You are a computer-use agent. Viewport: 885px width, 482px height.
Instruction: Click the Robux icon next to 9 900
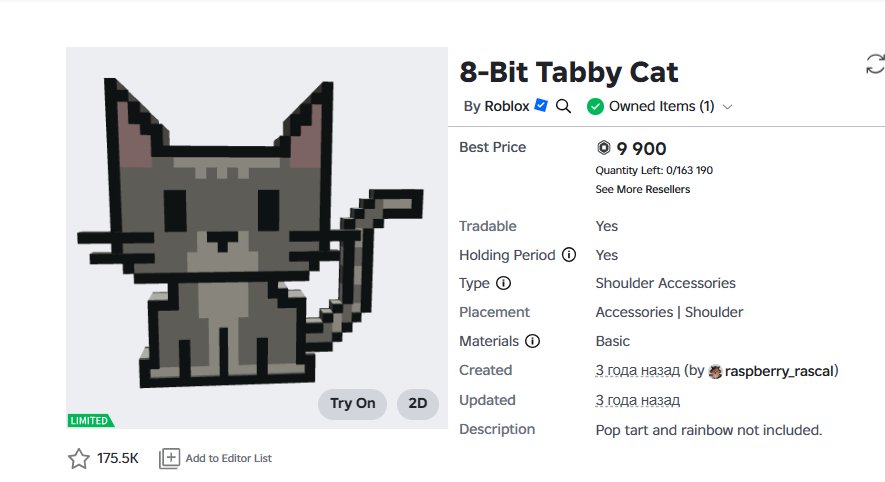click(x=604, y=148)
